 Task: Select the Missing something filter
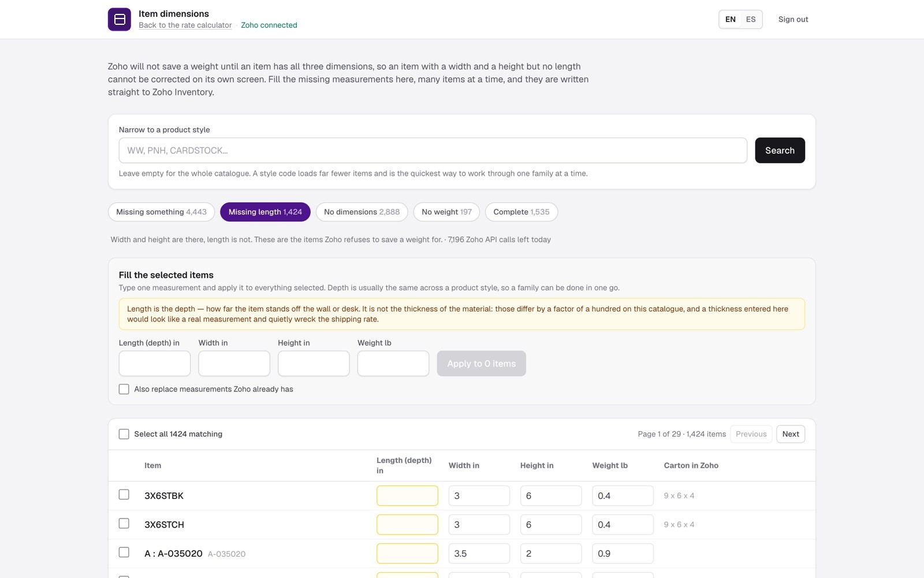click(161, 212)
